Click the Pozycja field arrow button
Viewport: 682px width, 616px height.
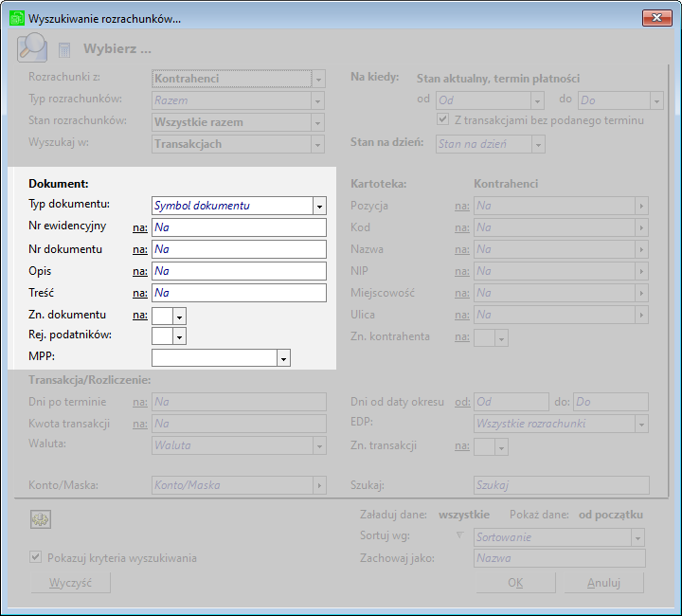coord(641,207)
